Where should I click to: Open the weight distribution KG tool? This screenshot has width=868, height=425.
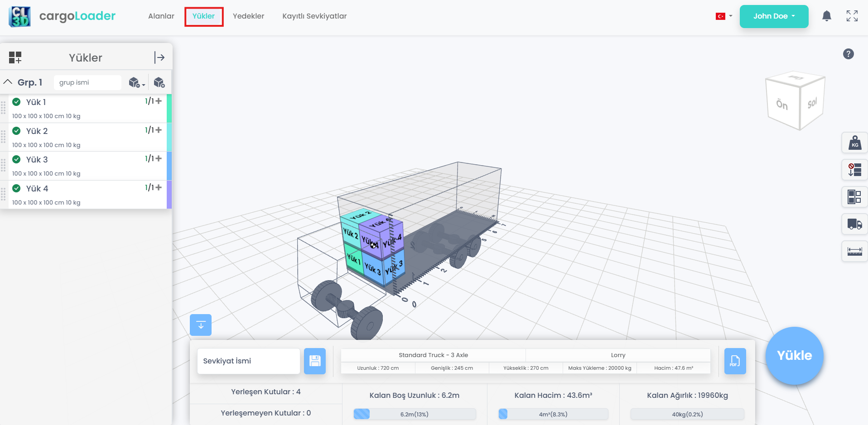coord(854,143)
